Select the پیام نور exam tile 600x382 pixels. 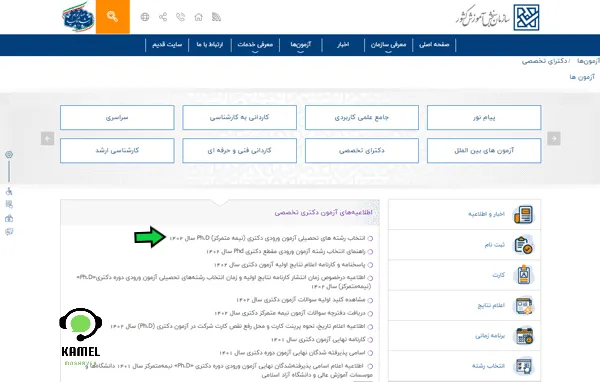tap(484, 118)
